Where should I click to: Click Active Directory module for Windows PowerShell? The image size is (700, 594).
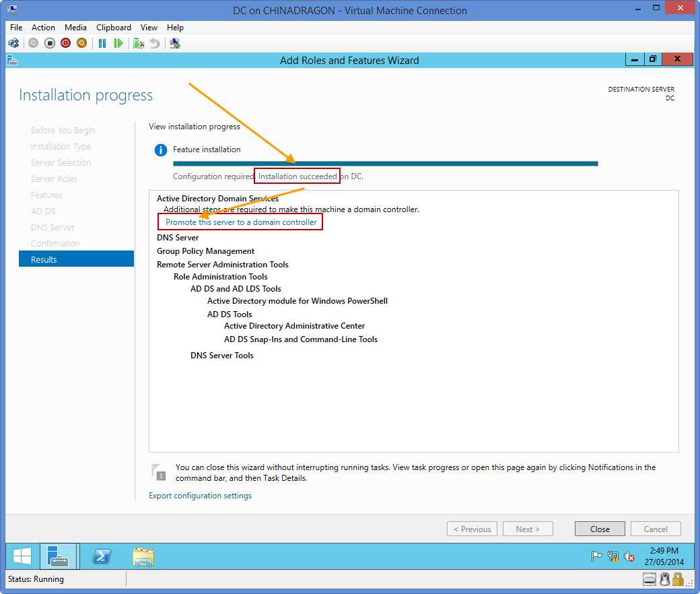tap(297, 300)
